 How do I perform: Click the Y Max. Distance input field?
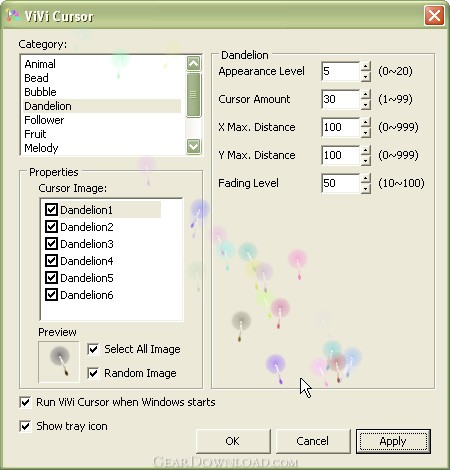pyautogui.click(x=341, y=155)
